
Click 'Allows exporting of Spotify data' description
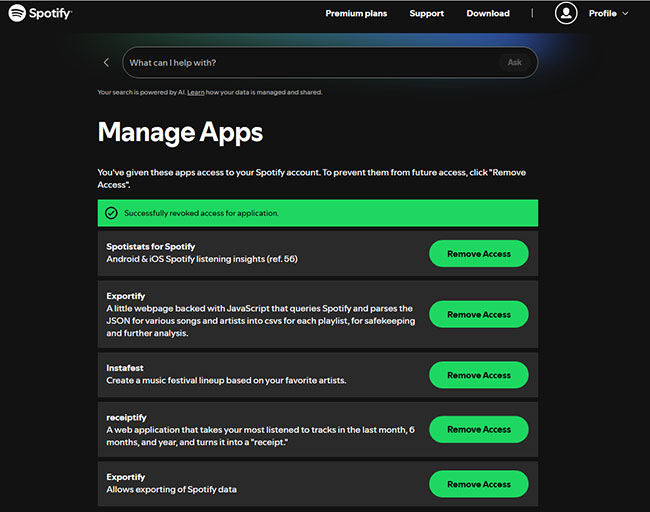(172, 489)
